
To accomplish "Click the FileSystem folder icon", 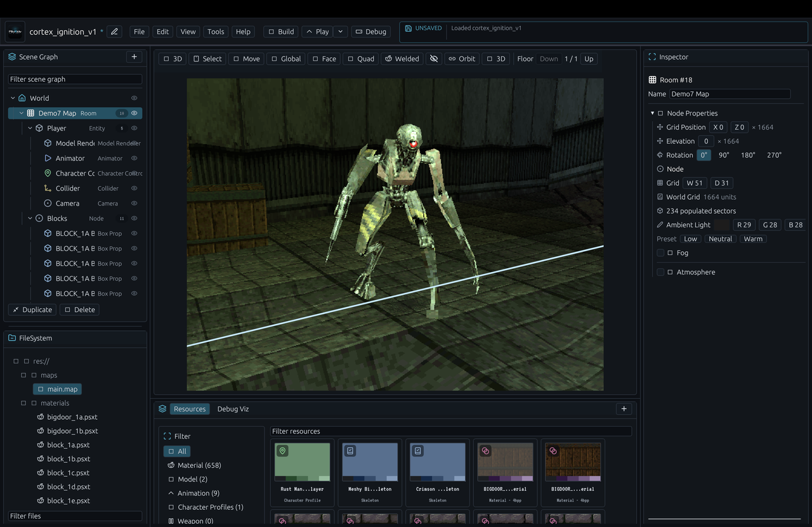I will (12, 338).
